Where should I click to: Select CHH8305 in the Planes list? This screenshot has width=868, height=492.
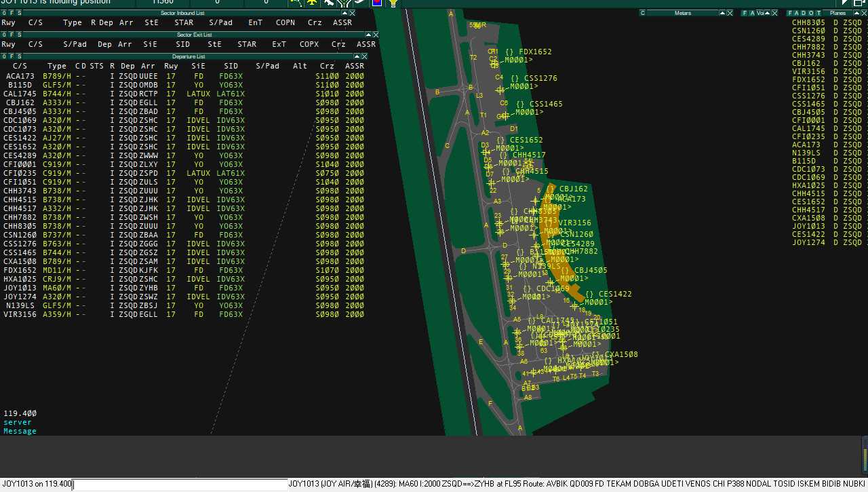click(x=808, y=22)
